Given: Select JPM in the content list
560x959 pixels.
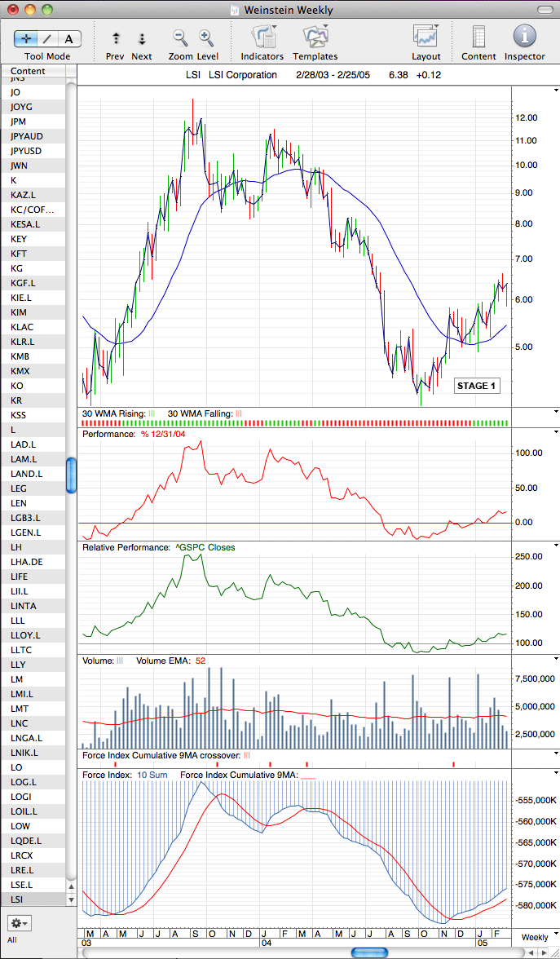Looking at the screenshot, I should tap(33, 122).
